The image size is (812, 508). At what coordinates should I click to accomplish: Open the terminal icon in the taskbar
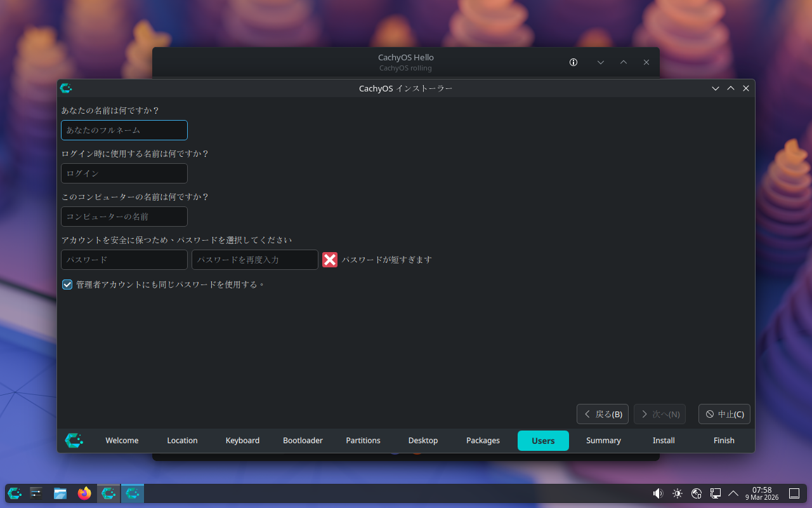point(36,493)
